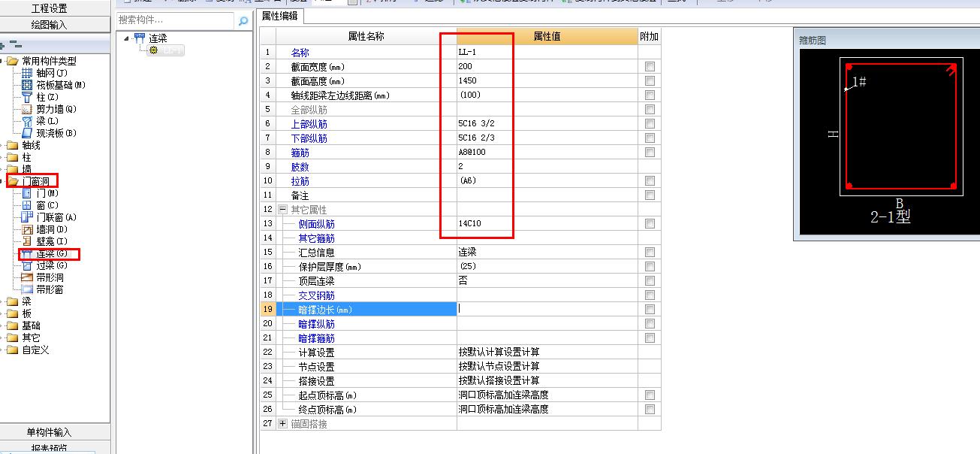Select 带形洞 strip opening component
This screenshot has width=980, height=454.
tap(43, 277)
